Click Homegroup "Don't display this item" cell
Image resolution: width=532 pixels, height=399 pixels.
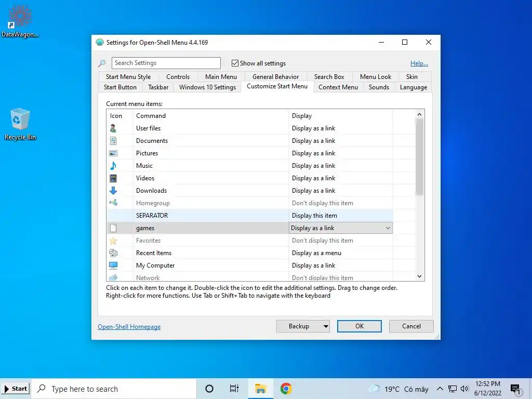341,203
